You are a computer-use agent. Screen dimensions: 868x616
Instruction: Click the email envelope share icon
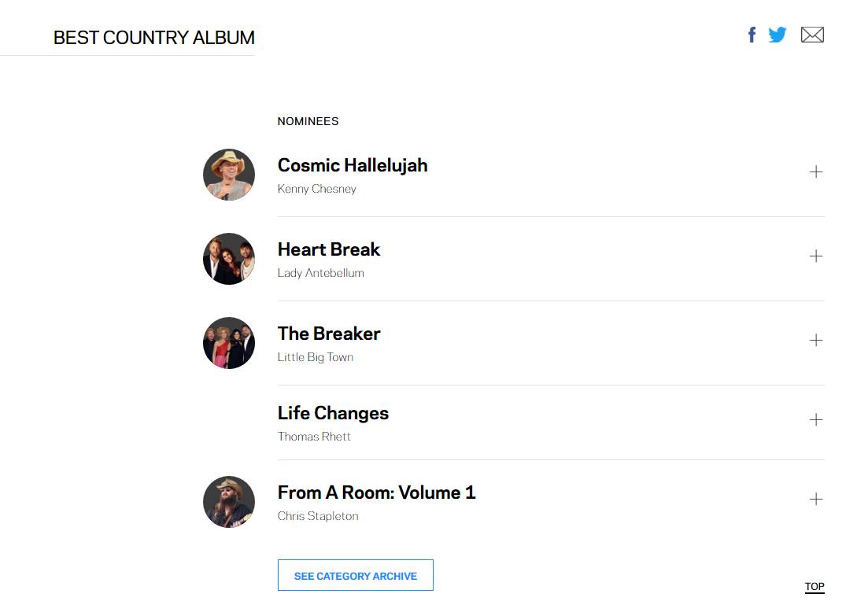812,35
